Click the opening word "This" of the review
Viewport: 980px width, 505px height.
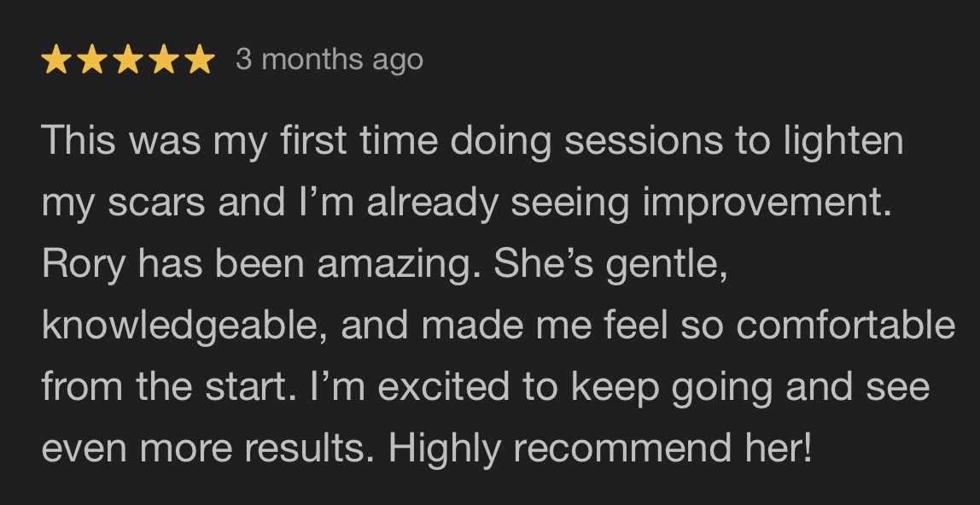(78, 141)
